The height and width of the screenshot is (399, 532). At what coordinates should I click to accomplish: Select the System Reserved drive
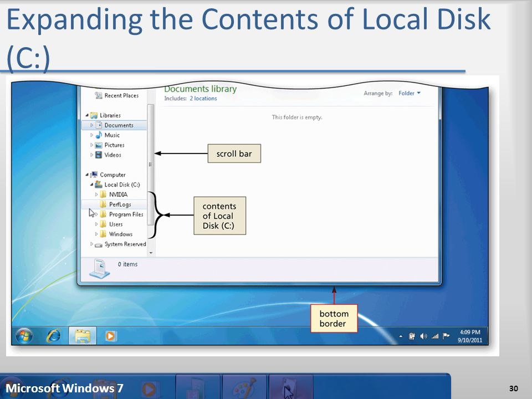click(125, 244)
